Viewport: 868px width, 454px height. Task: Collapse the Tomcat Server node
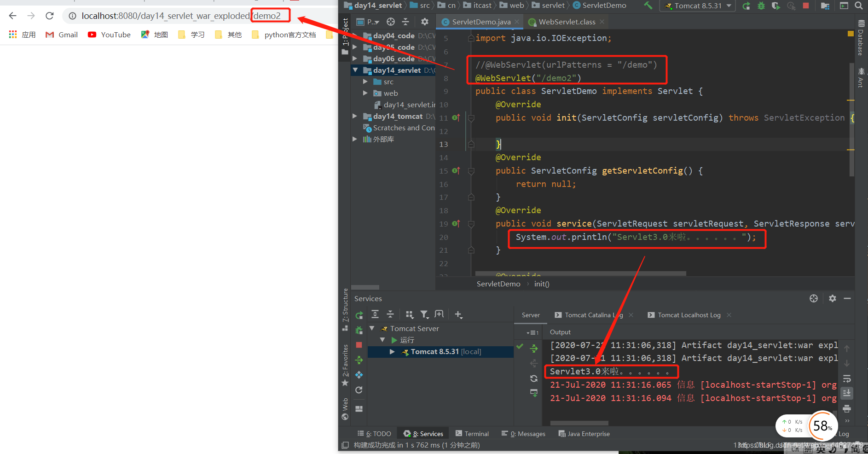pyautogui.click(x=372, y=328)
